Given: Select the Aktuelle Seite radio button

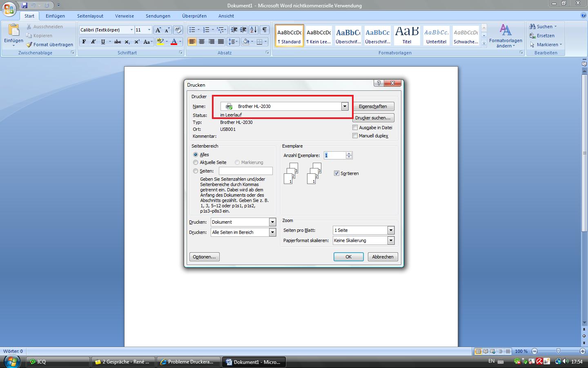Looking at the screenshot, I should [196, 162].
